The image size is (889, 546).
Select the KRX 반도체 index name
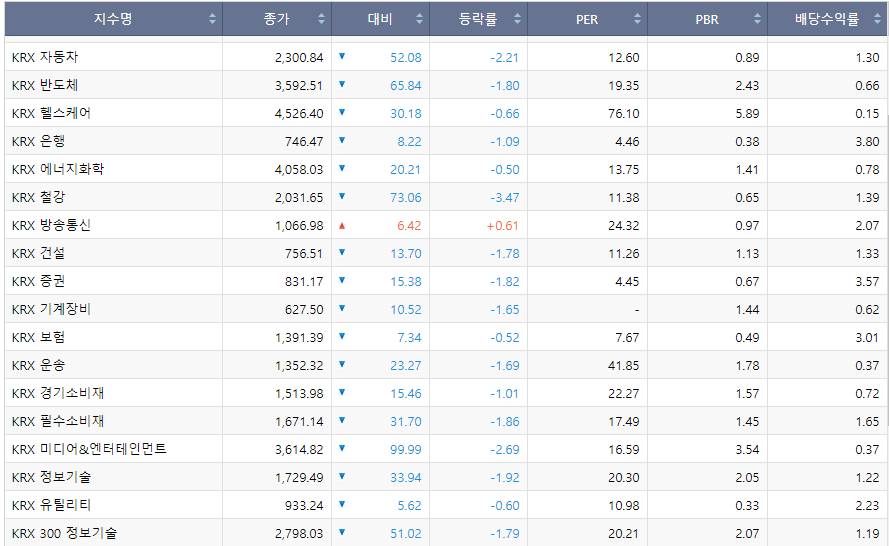point(45,85)
